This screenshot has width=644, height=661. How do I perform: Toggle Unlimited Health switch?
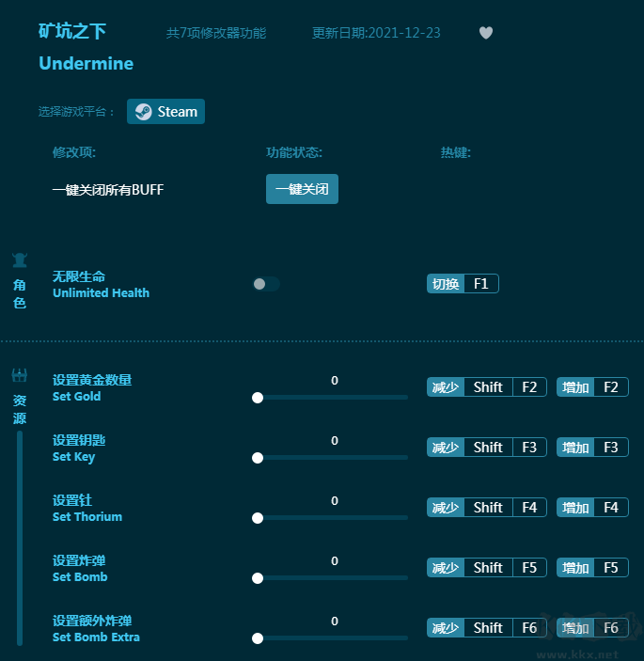(x=266, y=284)
